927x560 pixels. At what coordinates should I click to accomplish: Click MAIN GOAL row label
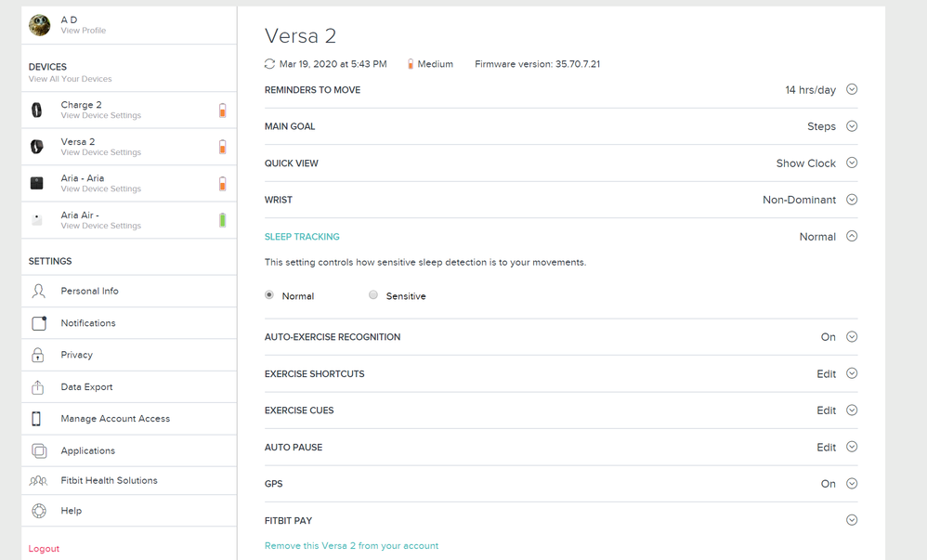pyautogui.click(x=290, y=126)
